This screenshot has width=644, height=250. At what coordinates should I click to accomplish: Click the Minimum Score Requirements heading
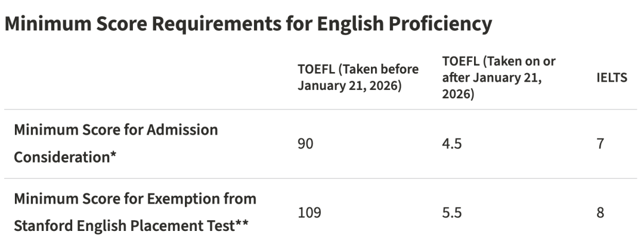click(x=249, y=24)
